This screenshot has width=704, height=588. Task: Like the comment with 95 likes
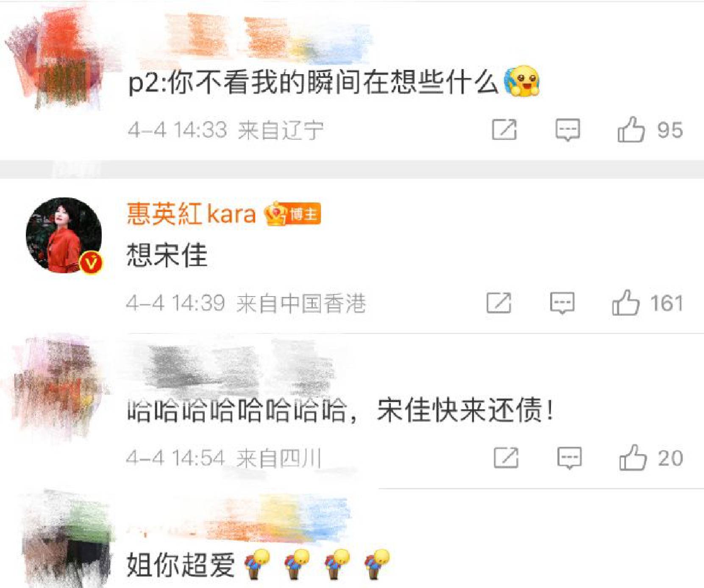[631, 129]
